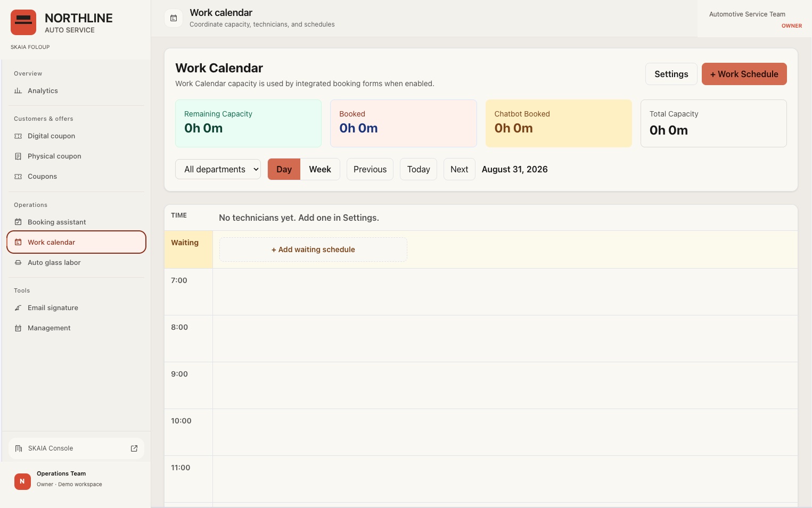Switch to Day view
812x508 pixels.
point(284,169)
